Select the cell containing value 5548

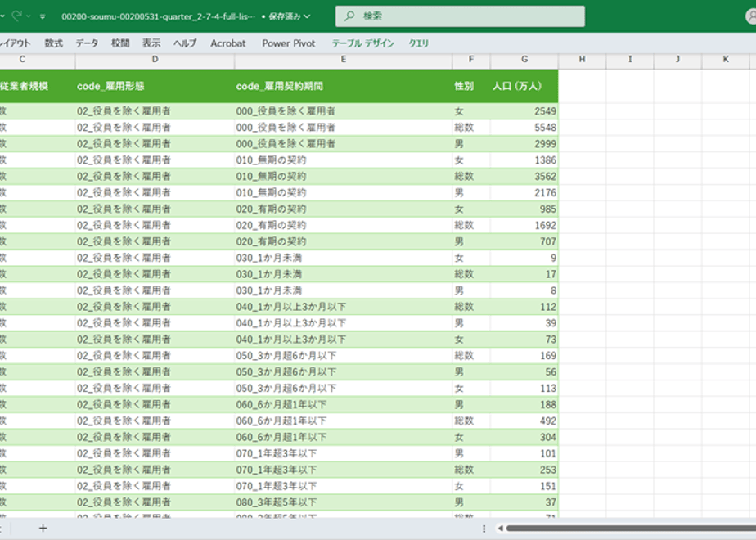point(524,128)
